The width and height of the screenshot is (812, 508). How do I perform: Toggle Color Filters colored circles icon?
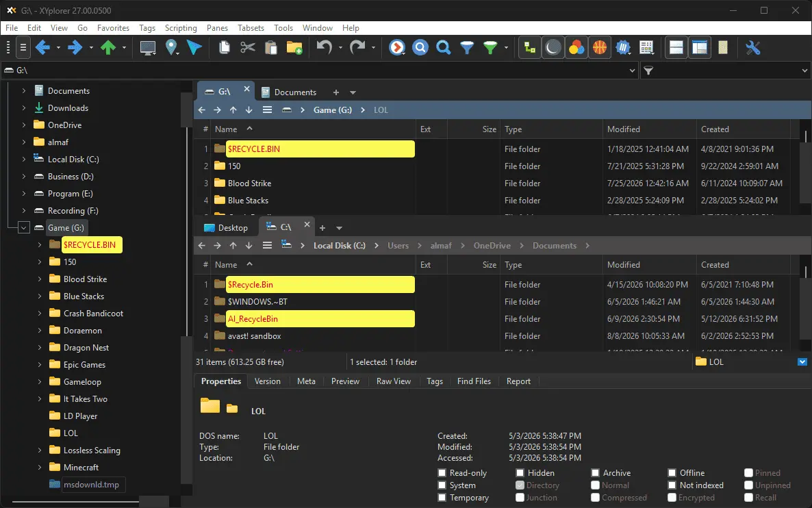coord(576,48)
